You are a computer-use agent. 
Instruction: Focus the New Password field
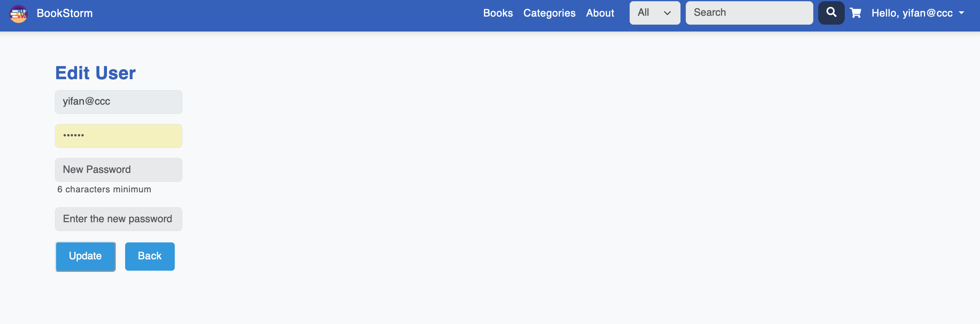119,170
